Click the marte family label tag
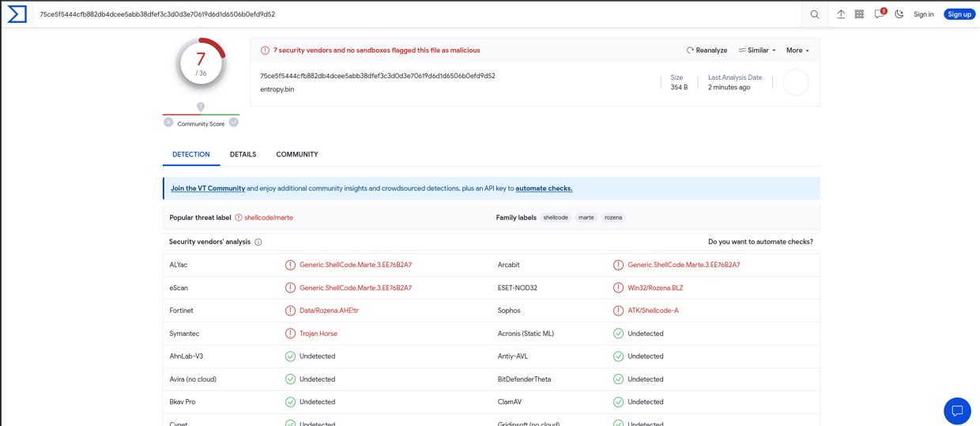The image size is (980, 426). click(x=586, y=217)
